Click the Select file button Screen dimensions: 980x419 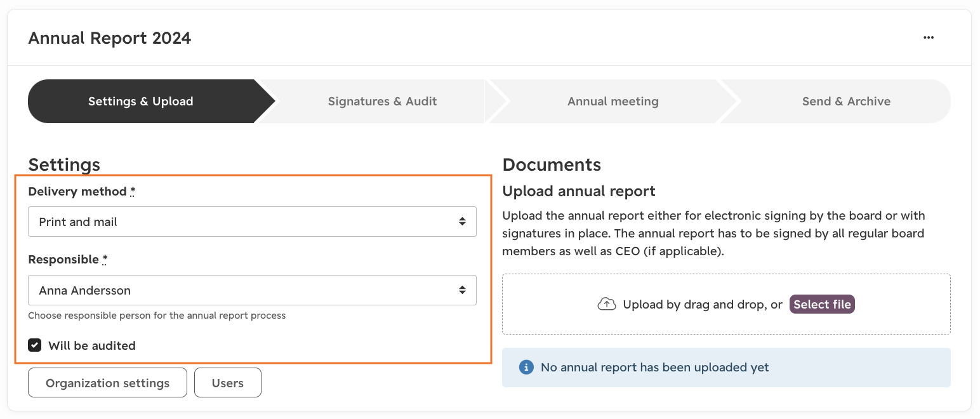[822, 304]
